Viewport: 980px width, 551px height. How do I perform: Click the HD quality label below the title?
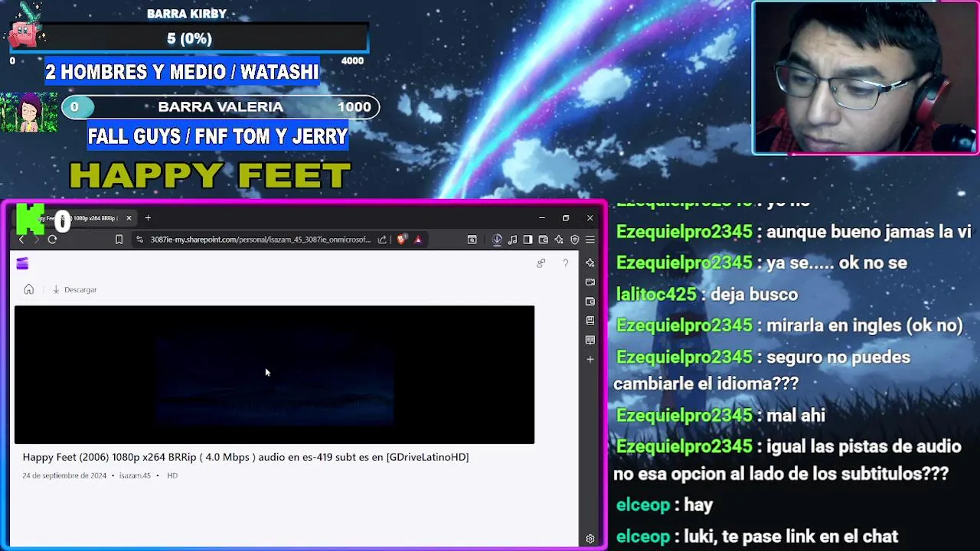coord(172,475)
